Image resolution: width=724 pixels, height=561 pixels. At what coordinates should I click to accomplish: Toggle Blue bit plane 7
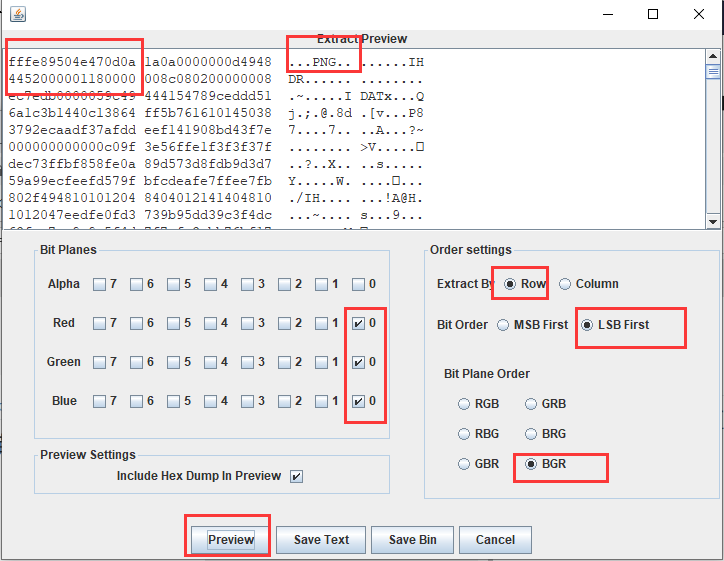coord(99,401)
